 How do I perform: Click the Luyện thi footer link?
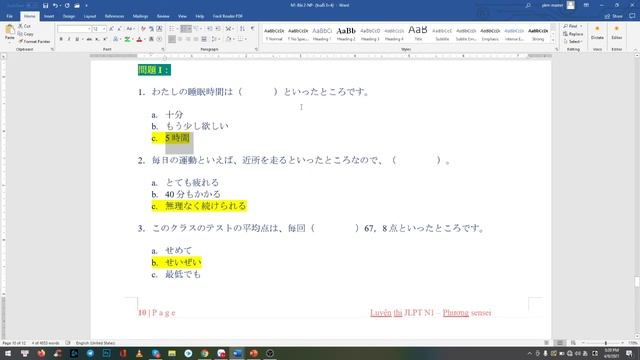[x=386, y=313]
